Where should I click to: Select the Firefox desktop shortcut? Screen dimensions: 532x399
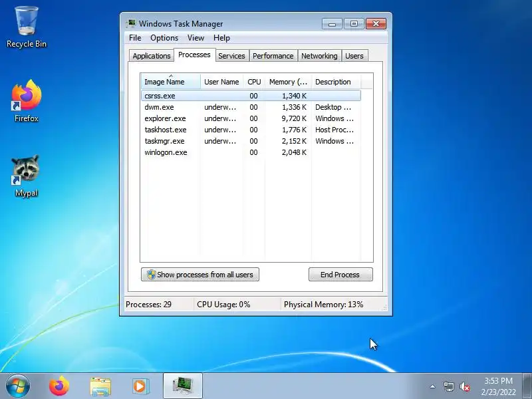tap(27, 101)
